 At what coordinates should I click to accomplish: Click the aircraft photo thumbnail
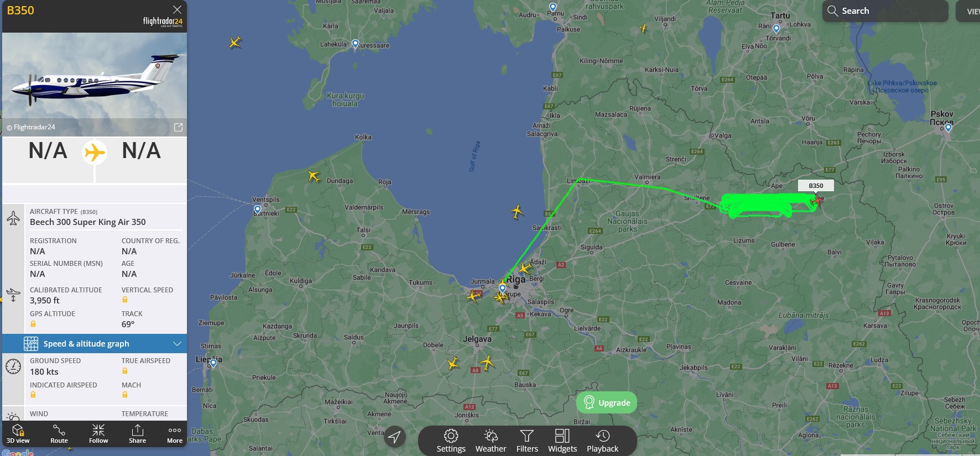pos(95,84)
